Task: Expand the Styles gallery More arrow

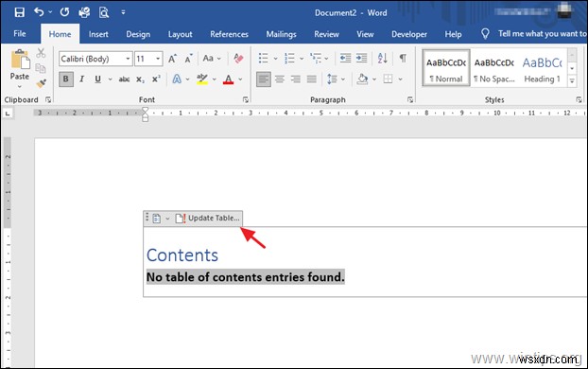Action: coord(572,80)
